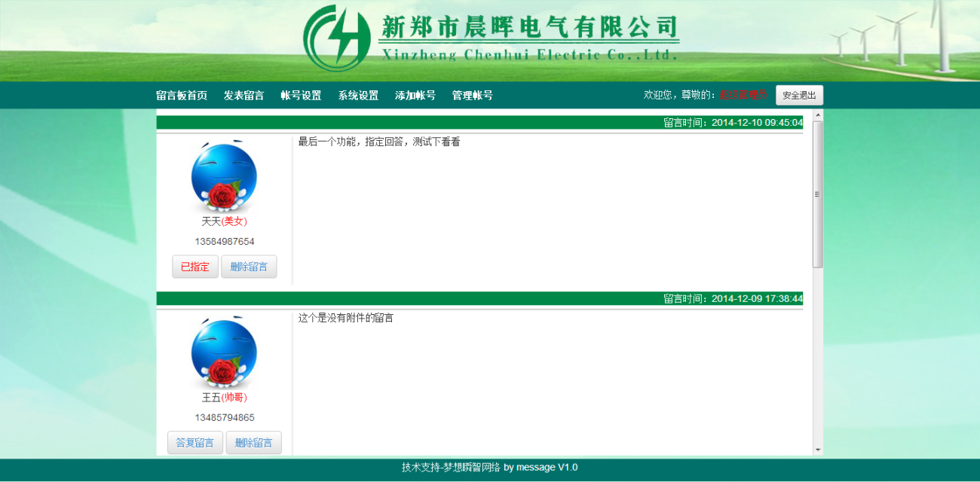The width and height of the screenshot is (980, 482).
Task: Navigate to 管理帐号
Action: click(473, 96)
